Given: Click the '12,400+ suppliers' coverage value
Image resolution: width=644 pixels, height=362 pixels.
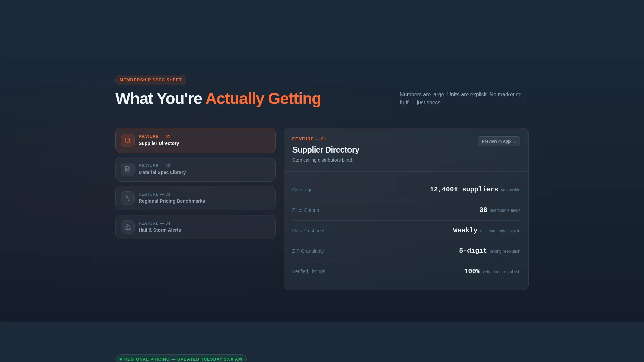Looking at the screenshot, I should pos(464,189).
